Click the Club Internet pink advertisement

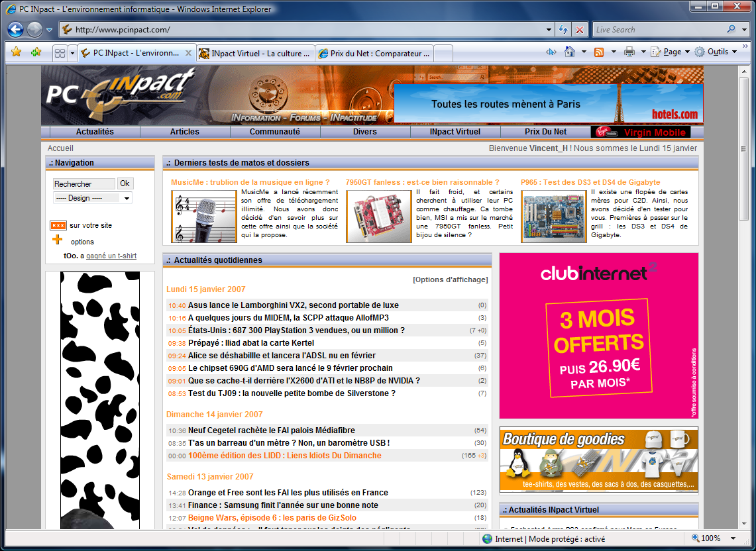coord(598,336)
